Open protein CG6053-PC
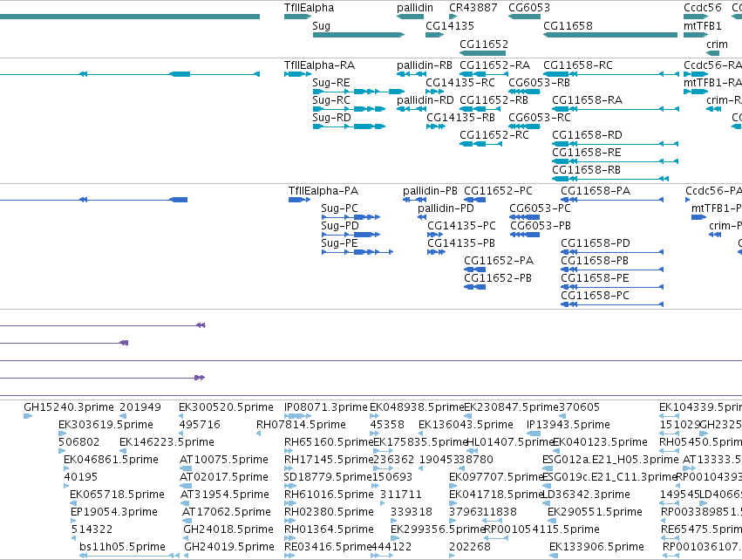 coord(540,208)
